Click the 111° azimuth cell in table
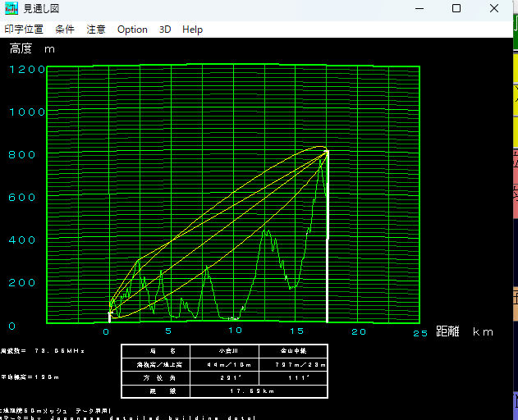Screen dimensions: 518x420 292,377
